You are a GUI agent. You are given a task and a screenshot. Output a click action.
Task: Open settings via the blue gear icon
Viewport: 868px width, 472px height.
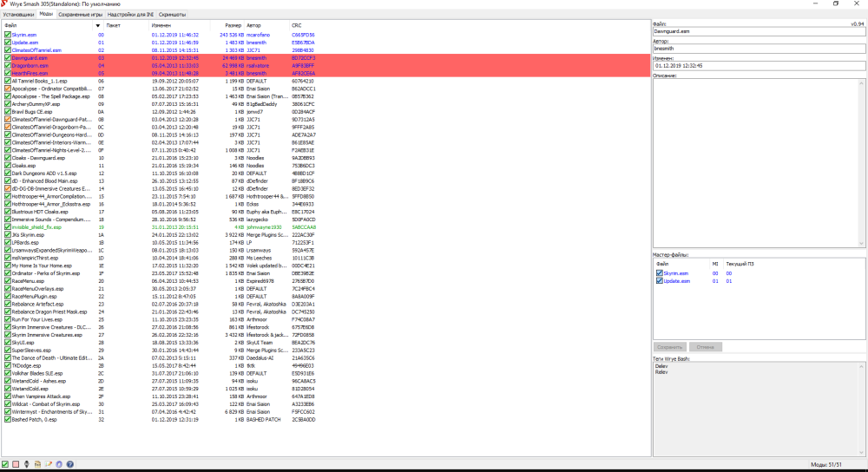click(59, 464)
